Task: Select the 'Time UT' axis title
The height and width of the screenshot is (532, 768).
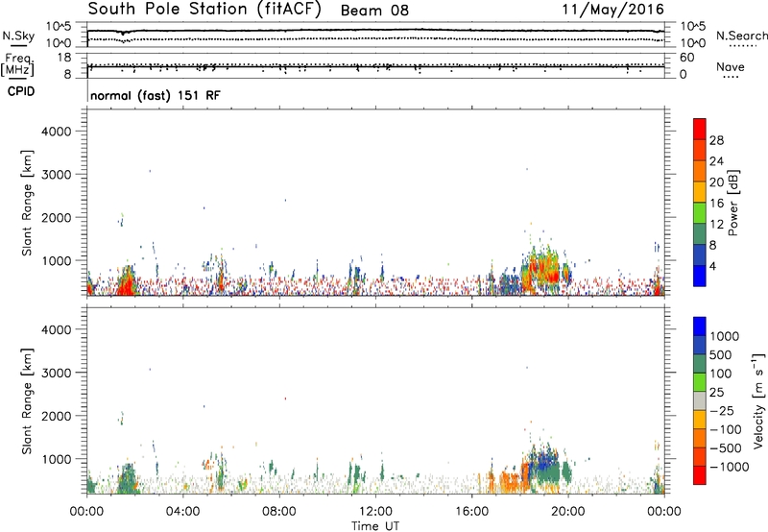Action: [x=375, y=526]
